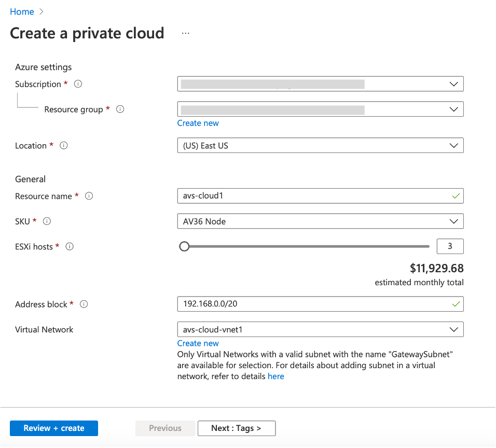This screenshot has width=496, height=448.
Task: Click the General section label
Action: 31,179
